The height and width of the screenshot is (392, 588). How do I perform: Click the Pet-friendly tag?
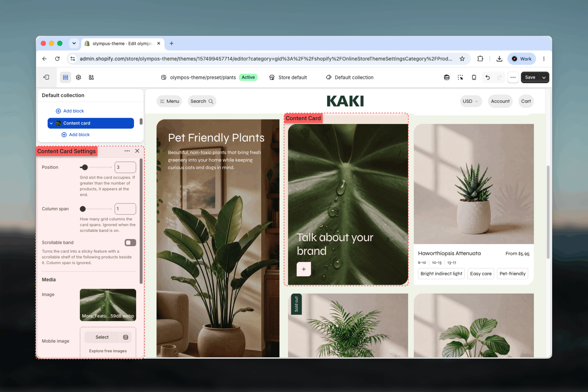(x=512, y=274)
